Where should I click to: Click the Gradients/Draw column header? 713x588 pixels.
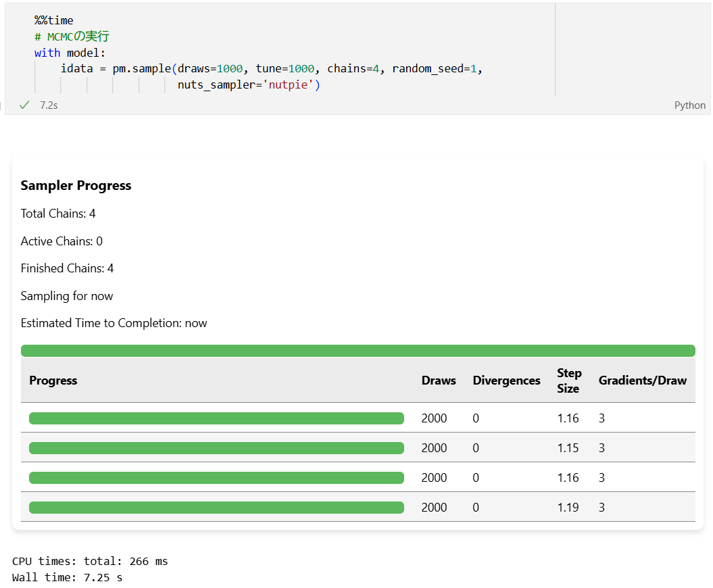(x=643, y=381)
